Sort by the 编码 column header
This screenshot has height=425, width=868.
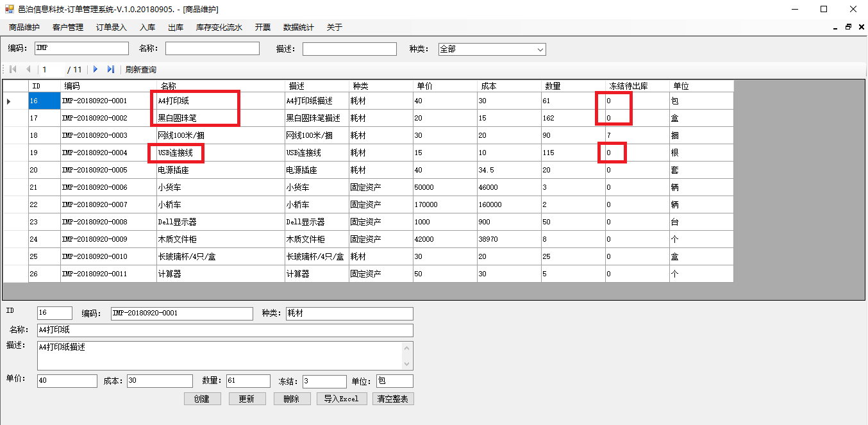pos(109,86)
